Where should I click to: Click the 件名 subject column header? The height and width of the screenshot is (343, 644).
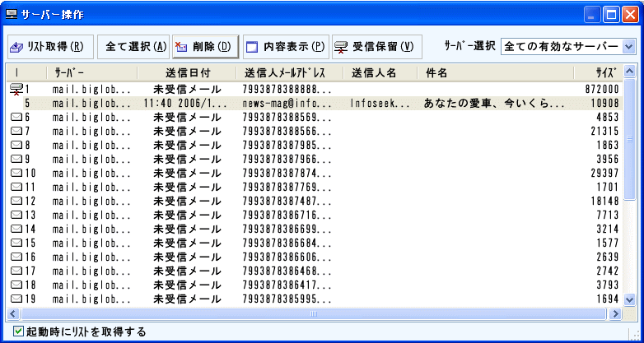coord(436,73)
